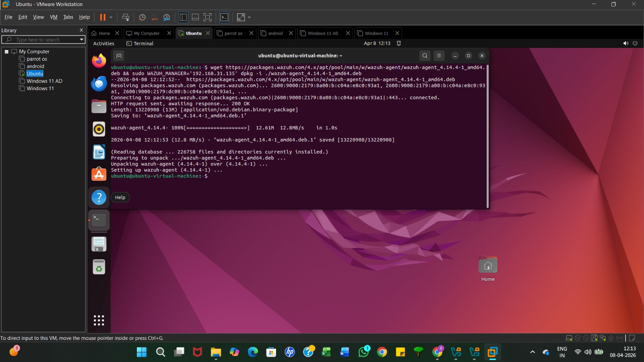Open the Apr 8 12:13 clock menu
Viewport: 644px width, 362px height.
(377, 43)
